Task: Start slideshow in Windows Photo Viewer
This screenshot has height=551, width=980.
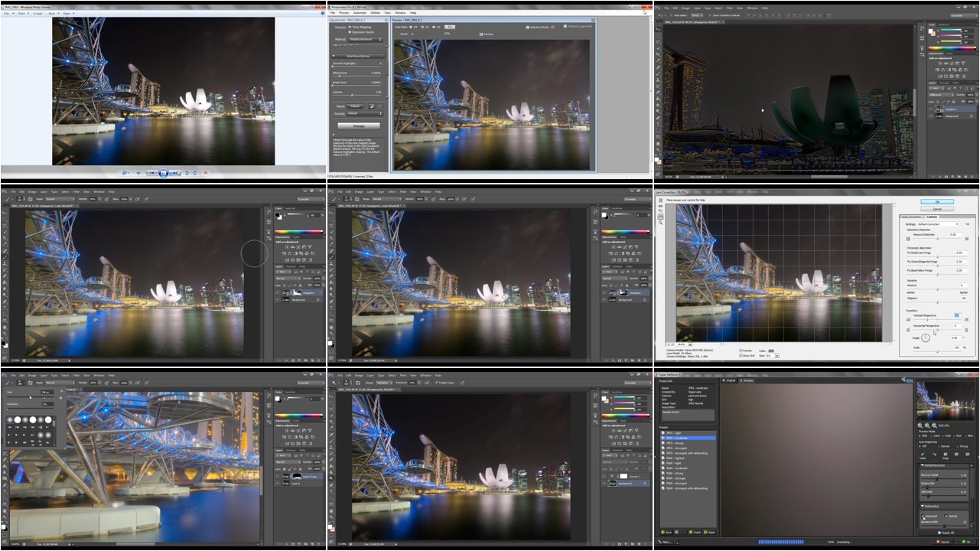Action: click(x=164, y=172)
